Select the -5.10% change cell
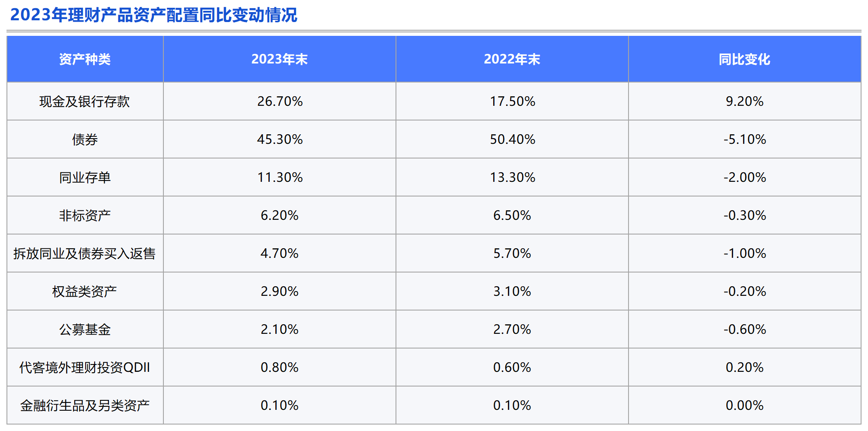 tap(744, 139)
